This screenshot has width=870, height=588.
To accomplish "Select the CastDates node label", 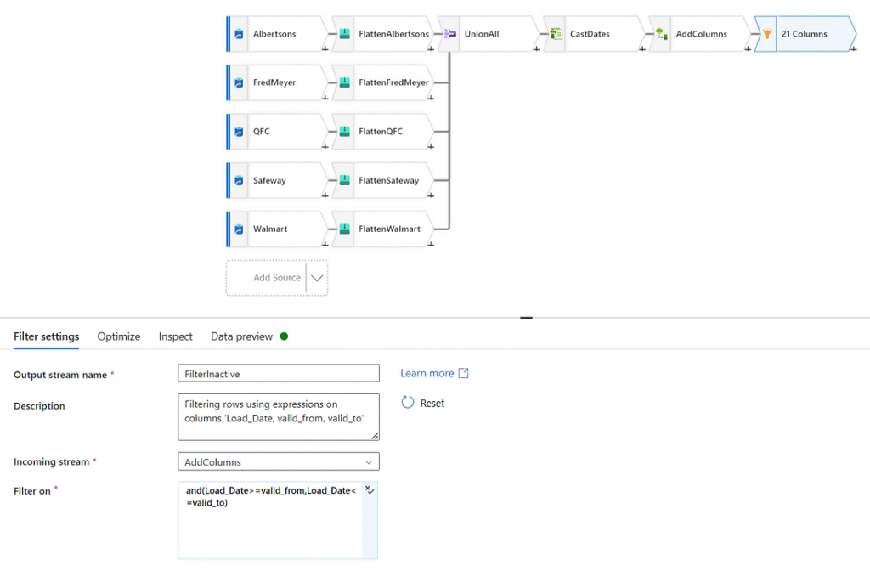I will 590,34.
